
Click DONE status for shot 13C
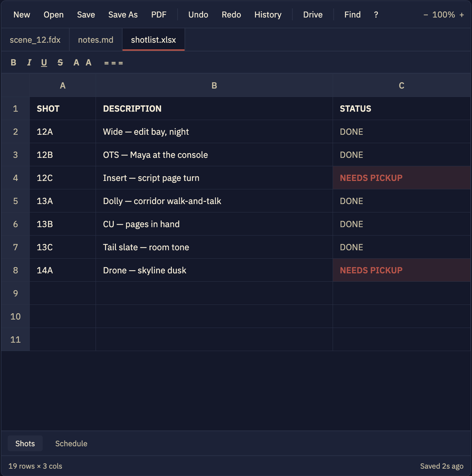coord(402,247)
